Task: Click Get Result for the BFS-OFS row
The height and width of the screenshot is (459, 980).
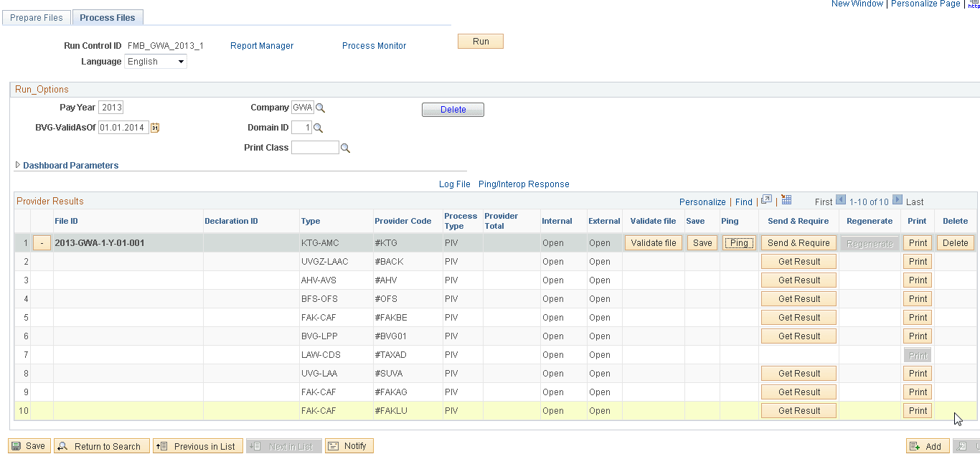Action: click(x=798, y=299)
